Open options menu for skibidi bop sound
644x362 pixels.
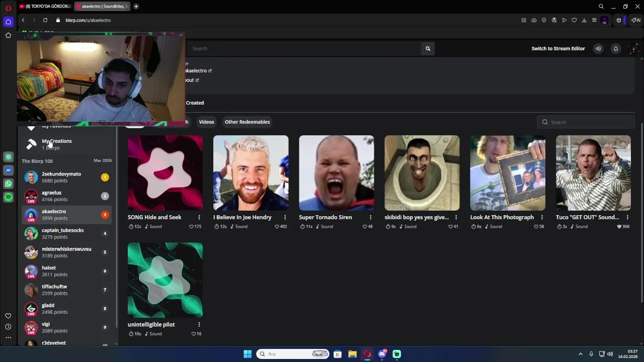click(x=456, y=217)
